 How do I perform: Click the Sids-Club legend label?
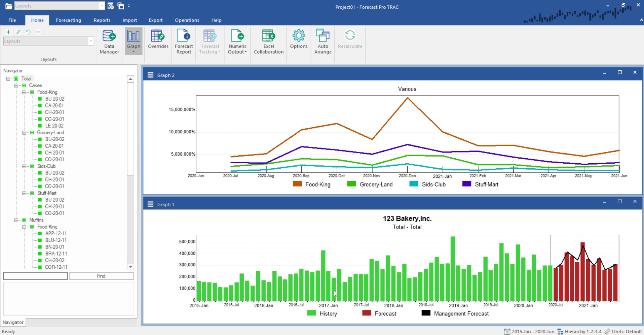pos(434,185)
